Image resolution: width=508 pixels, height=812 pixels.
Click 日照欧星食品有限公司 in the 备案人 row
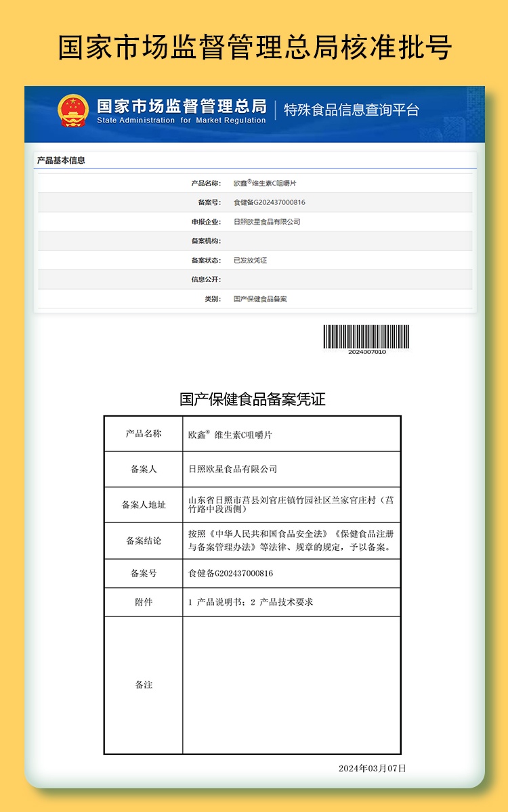point(233,469)
